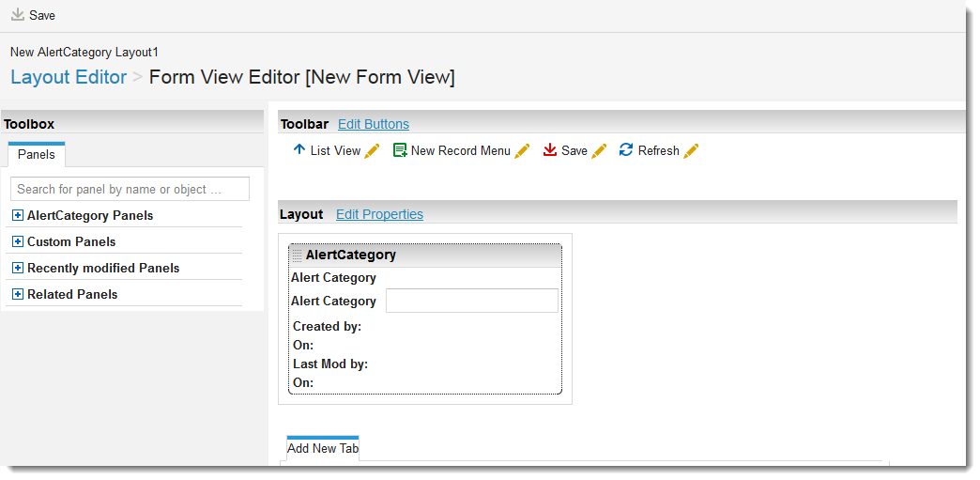Go to Layout Editor breadcrumb

pos(69,77)
